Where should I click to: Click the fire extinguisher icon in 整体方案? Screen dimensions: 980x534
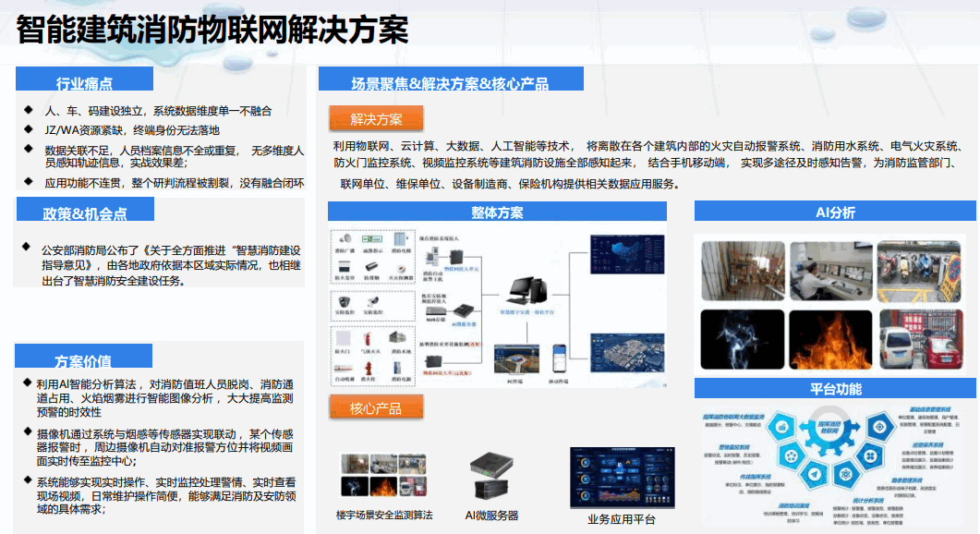pos(368,338)
